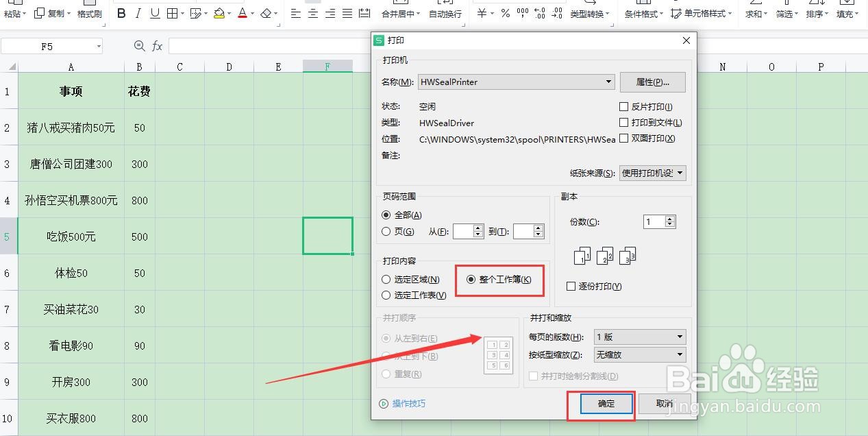Enable the 双面打印 duplex printing checkbox
The width and height of the screenshot is (868, 436).
(x=624, y=138)
